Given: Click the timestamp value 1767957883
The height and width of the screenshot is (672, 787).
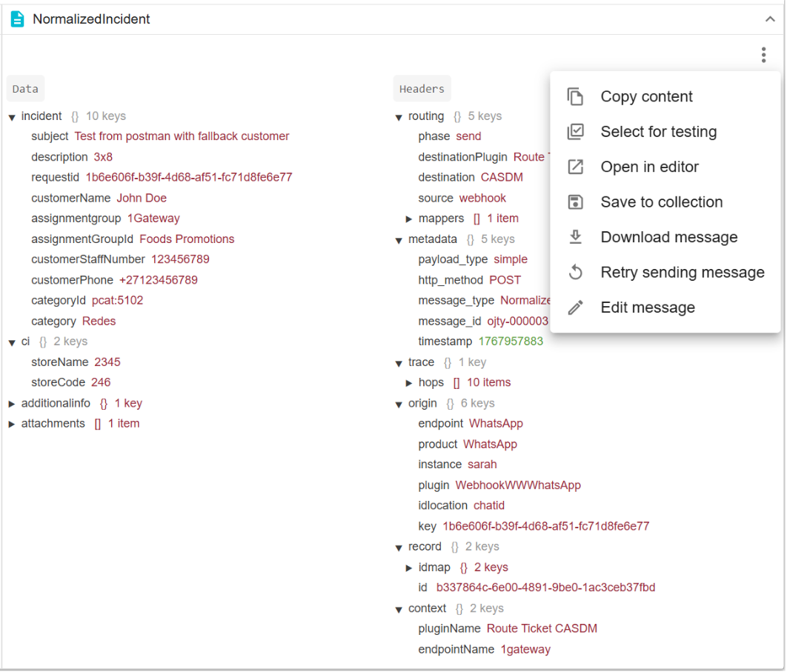Looking at the screenshot, I should coord(511,342).
